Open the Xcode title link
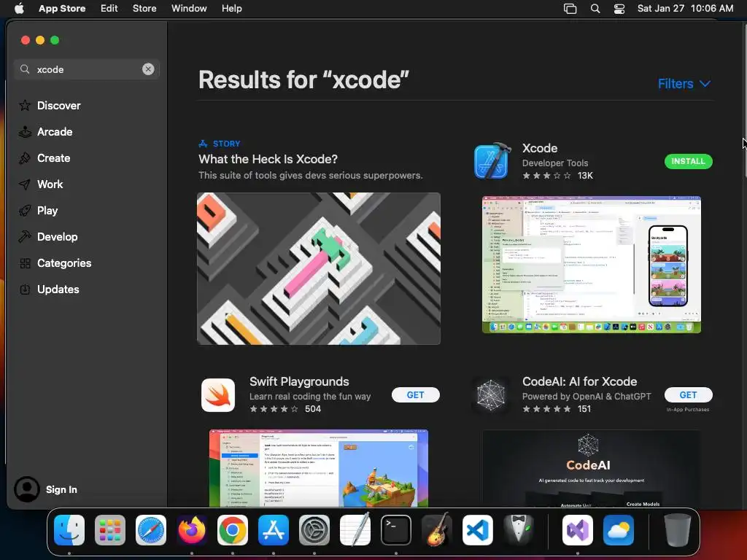This screenshot has height=560, width=747. [540, 148]
